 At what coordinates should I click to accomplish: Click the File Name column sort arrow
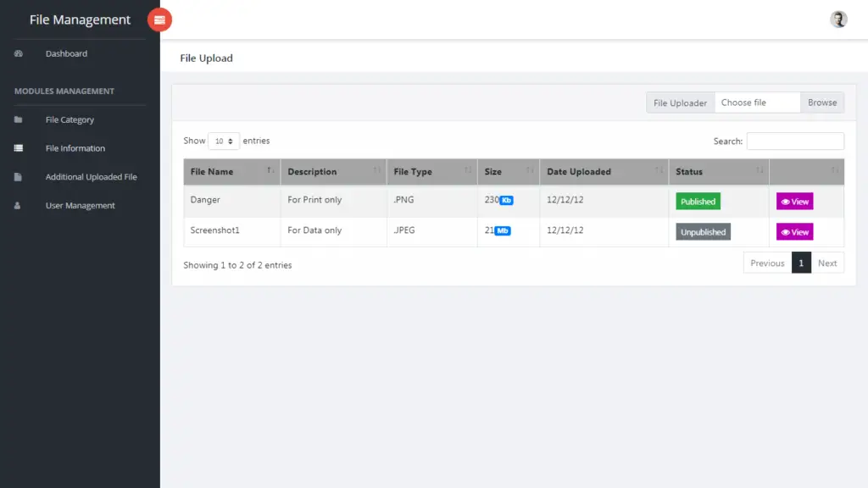click(x=270, y=170)
